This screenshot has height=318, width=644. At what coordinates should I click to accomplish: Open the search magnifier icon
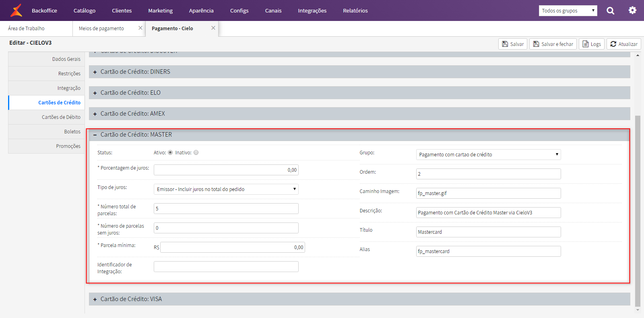coord(611,10)
